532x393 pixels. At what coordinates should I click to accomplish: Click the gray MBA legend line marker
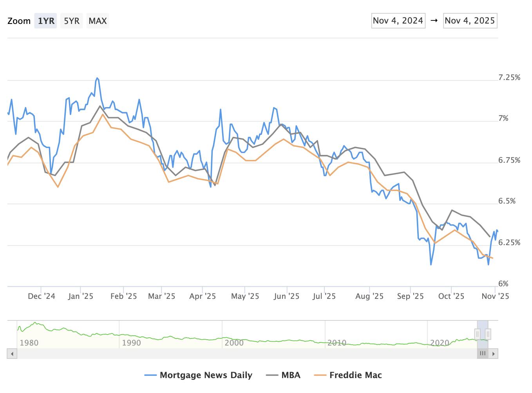pos(272,375)
